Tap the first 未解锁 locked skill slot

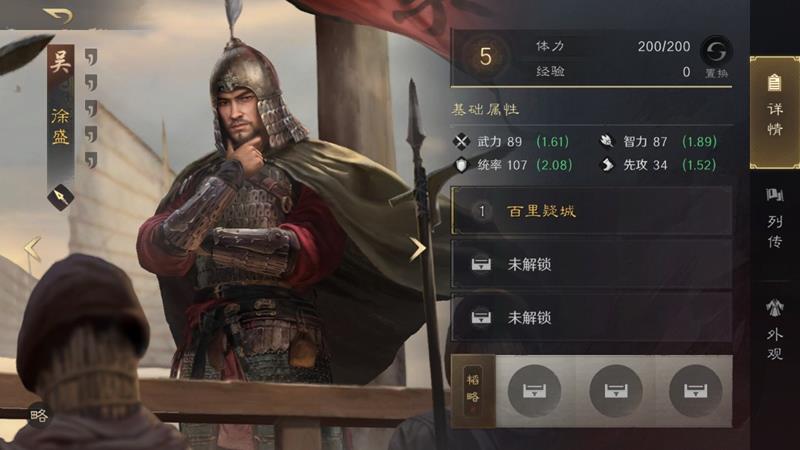592,264
